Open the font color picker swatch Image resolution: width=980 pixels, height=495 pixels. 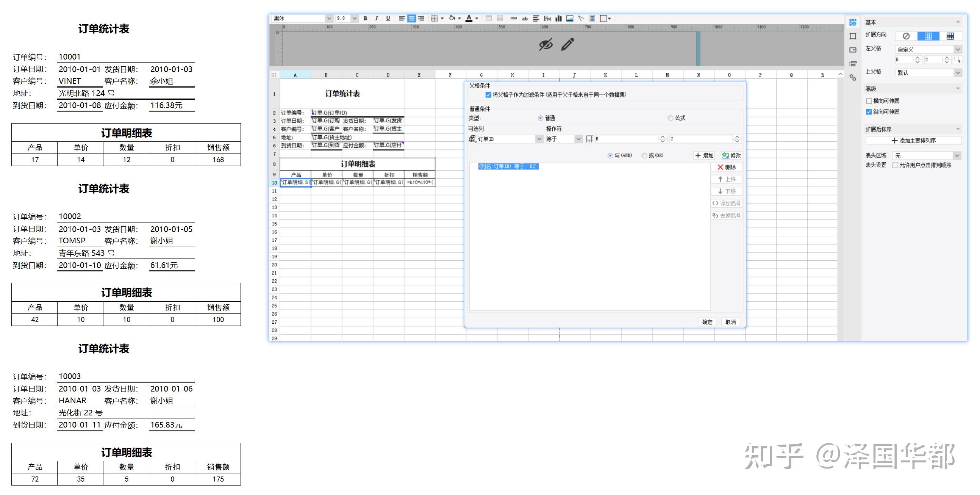469,18
